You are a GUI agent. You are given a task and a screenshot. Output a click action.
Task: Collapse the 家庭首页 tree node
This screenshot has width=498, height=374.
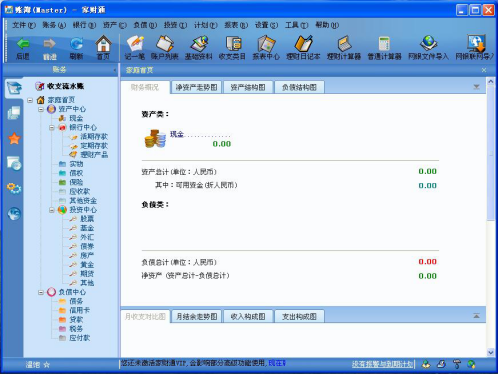pos(30,100)
